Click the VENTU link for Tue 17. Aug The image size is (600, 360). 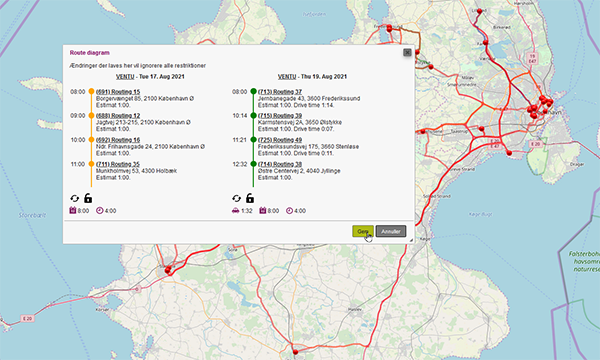[125, 77]
